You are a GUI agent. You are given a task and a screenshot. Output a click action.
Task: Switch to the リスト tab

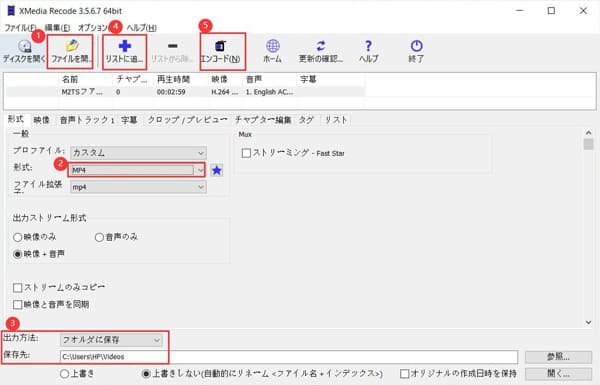tap(336, 120)
